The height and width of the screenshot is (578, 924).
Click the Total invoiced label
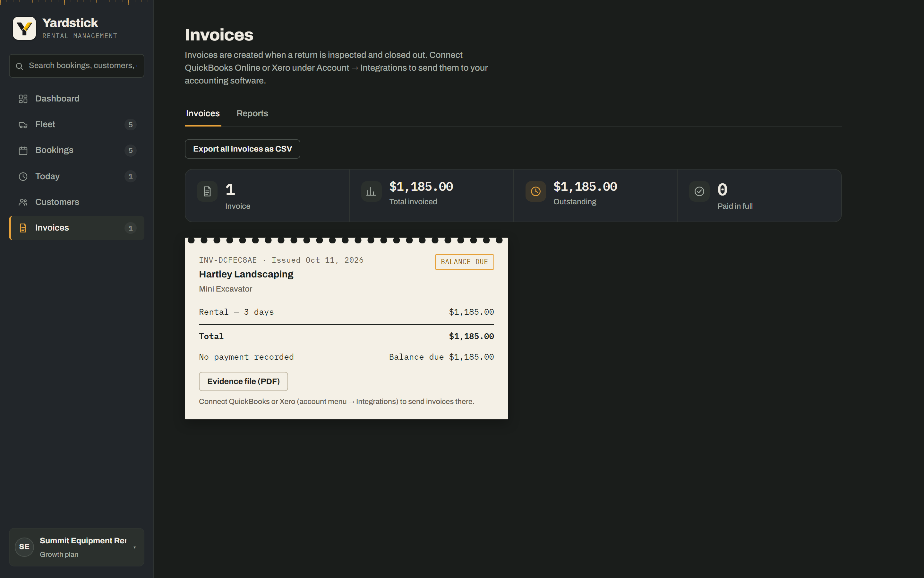pyautogui.click(x=413, y=202)
